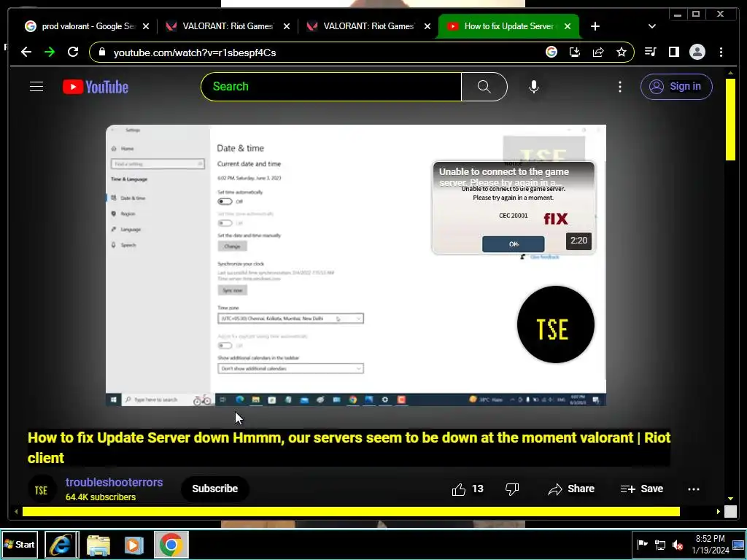
Task: Share this page icon in address bar
Action: (598, 52)
